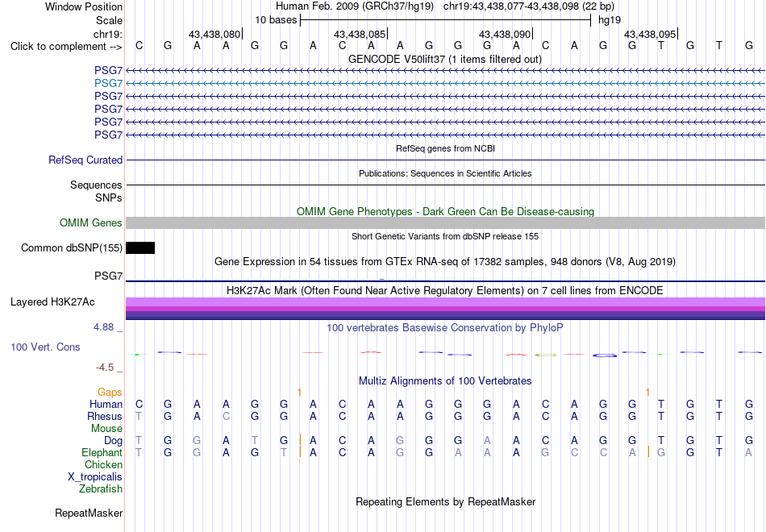This screenshot has height=532, width=766.
Task: Select the chr19: ruler label
Action: pyautogui.click(x=107, y=34)
